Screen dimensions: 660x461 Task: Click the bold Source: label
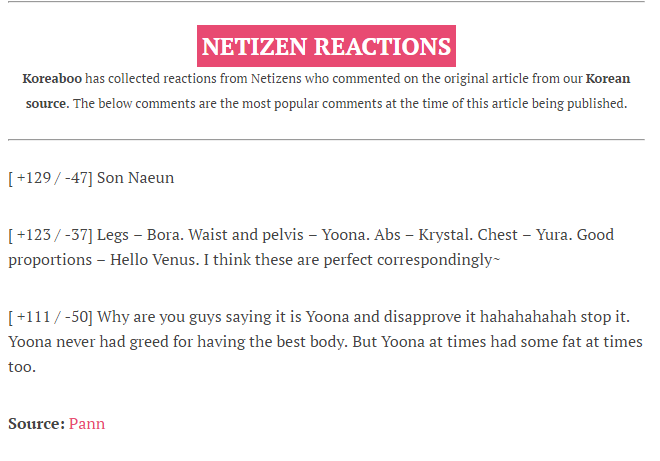coord(37,424)
